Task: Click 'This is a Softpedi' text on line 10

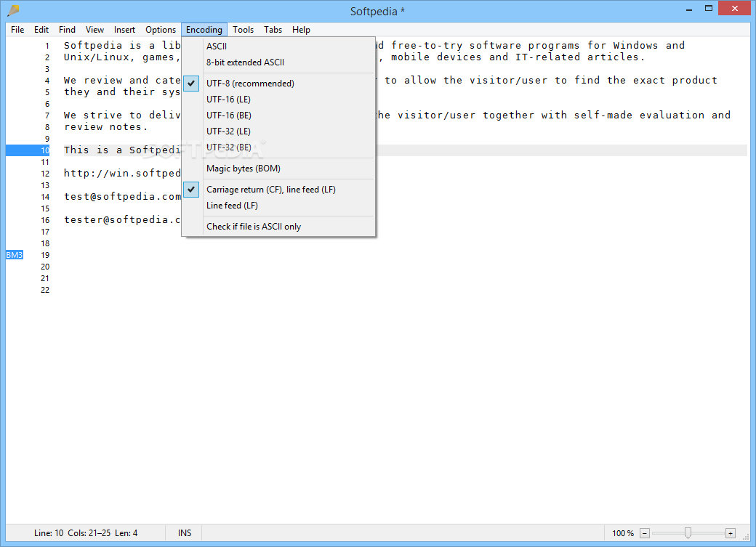Action: pyautogui.click(x=122, y=150)
